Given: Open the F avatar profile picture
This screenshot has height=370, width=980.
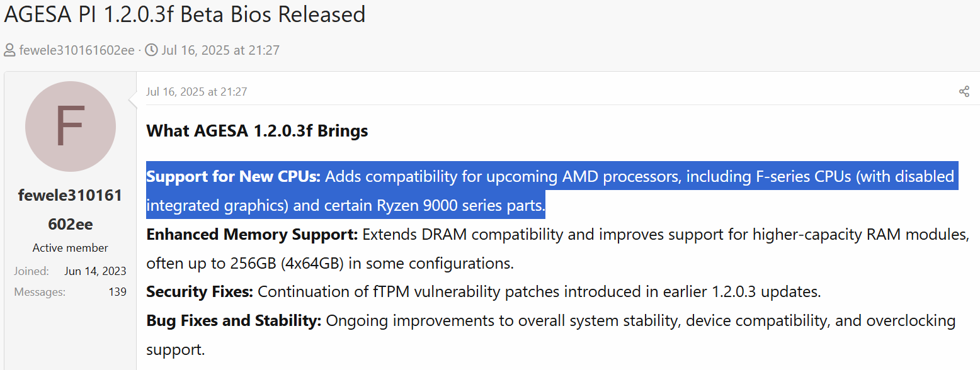Looking at the screenshot, I should (x=70, y=126).
